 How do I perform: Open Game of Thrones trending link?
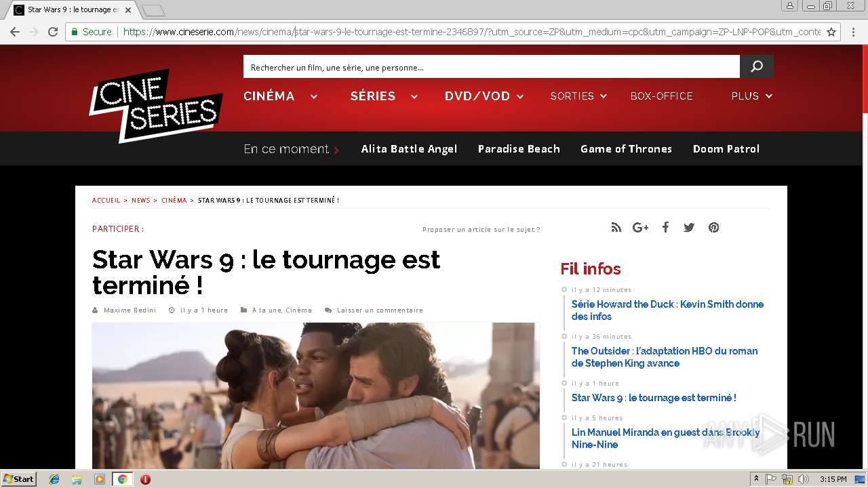coord(626,149)
